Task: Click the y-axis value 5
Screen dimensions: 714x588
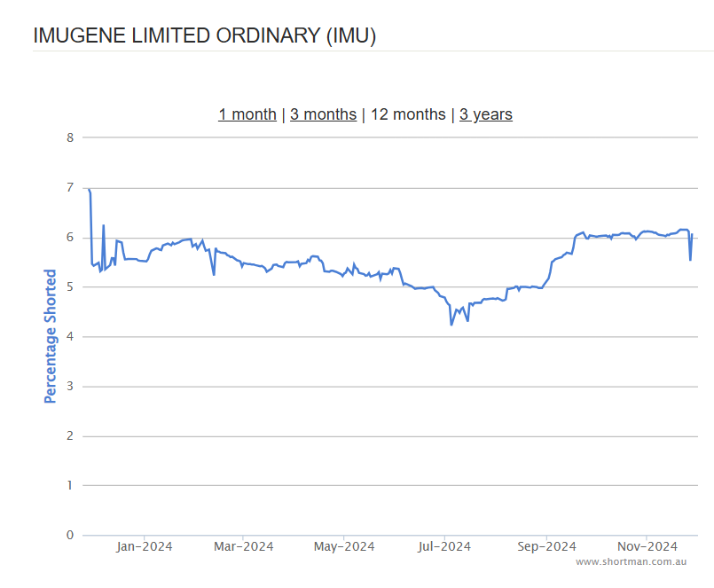Action: click(x=70, y=287)
